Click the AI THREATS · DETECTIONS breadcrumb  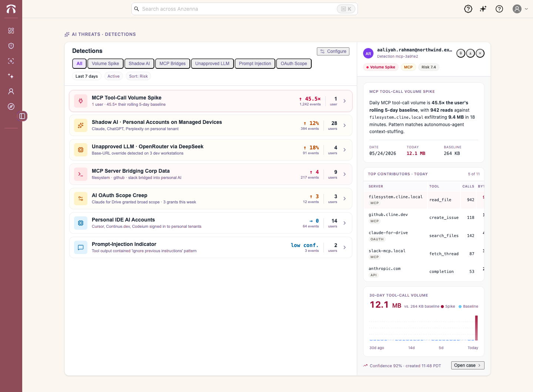point(104,34)
